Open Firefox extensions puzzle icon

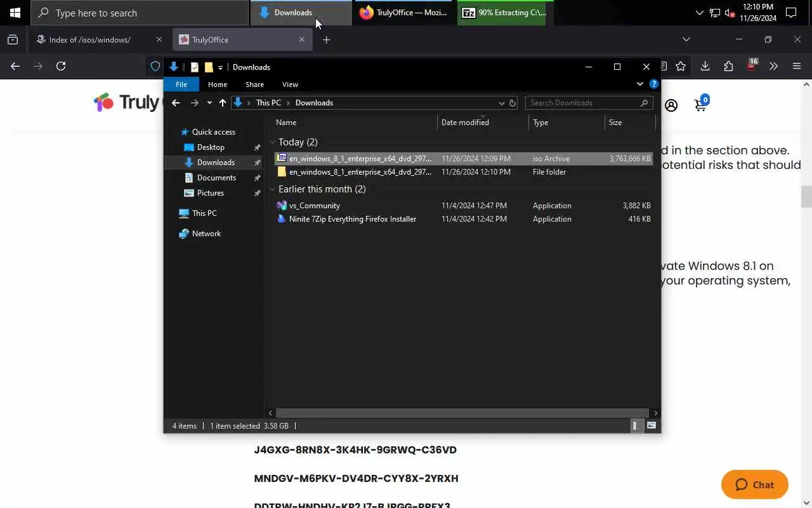pos(728,66)
